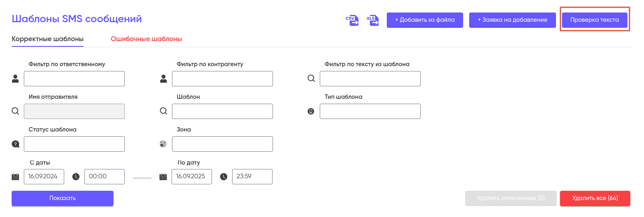
Task: Click the calendar icon beside По дату
Action: [163, 177]
